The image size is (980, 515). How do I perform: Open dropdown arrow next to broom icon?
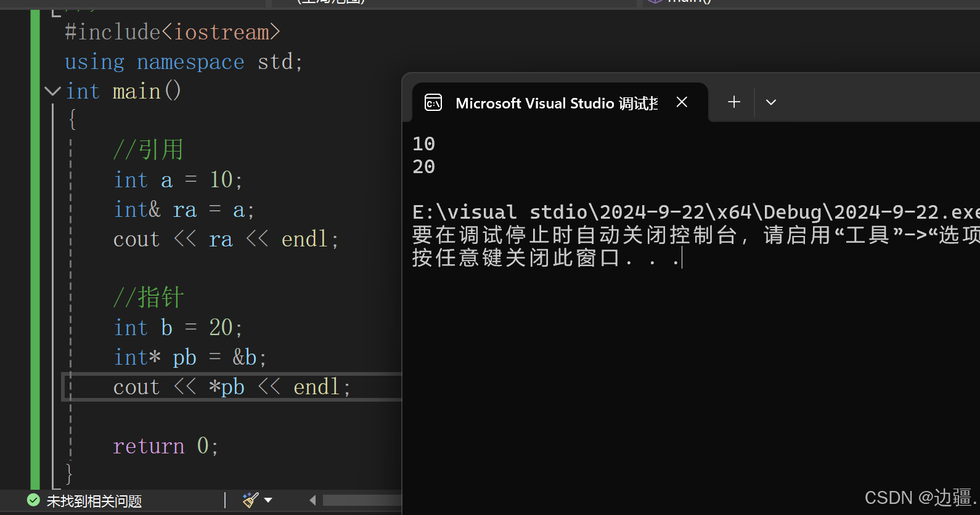coord(268,500)
